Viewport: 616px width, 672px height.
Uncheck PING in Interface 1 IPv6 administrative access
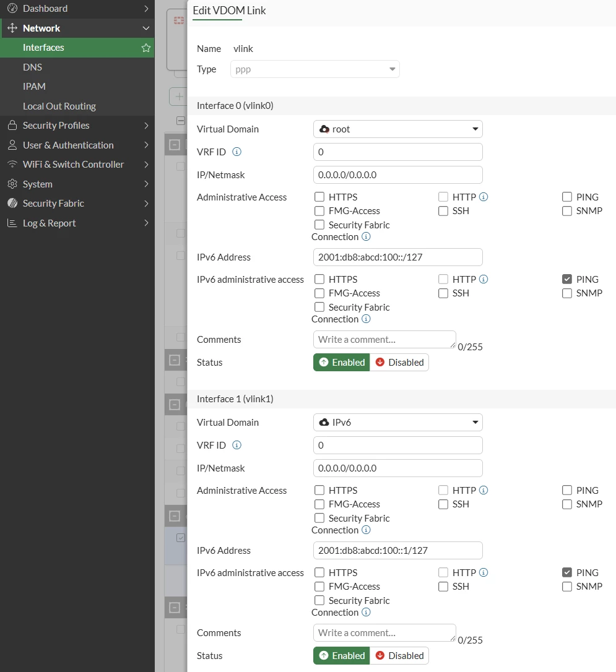point(567,572)
